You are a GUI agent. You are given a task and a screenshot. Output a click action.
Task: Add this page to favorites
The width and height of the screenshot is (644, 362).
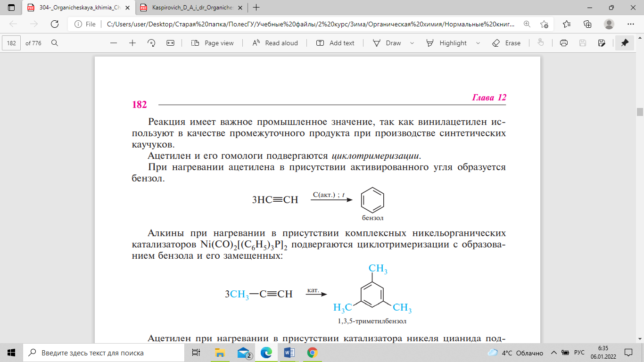(x=544, y=24)
